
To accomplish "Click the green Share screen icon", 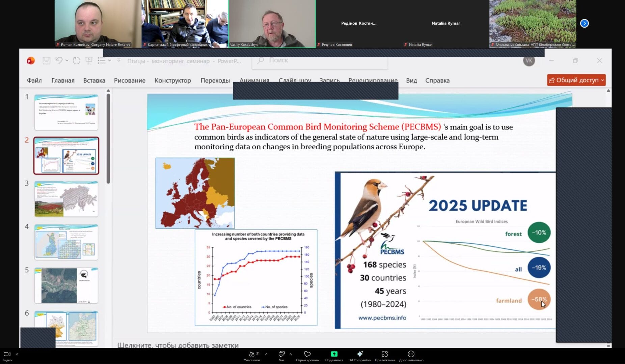I will (x=334, y=354).
